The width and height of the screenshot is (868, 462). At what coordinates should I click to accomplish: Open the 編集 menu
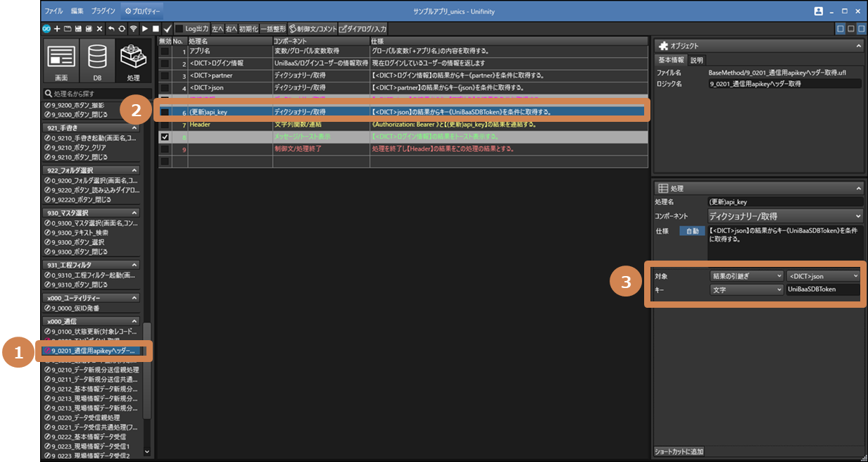click(77, 11)
